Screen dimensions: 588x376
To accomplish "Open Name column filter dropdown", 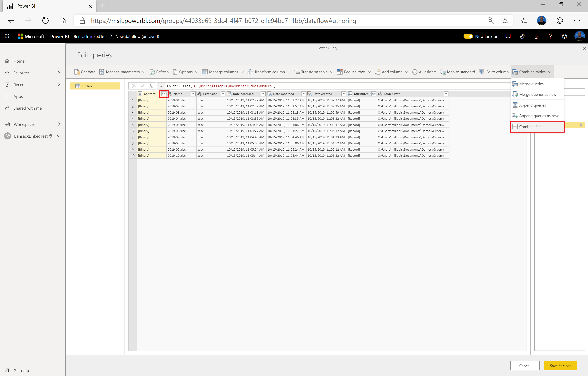I will point(193,94).
